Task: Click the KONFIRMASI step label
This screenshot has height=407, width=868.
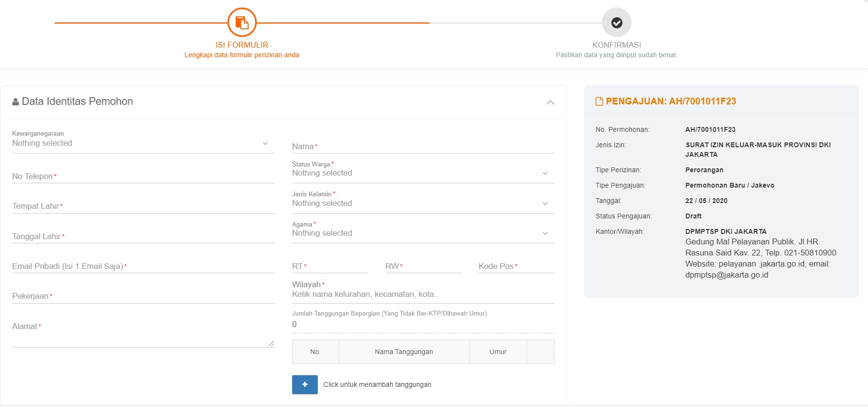Action: (x=617, y=45)
